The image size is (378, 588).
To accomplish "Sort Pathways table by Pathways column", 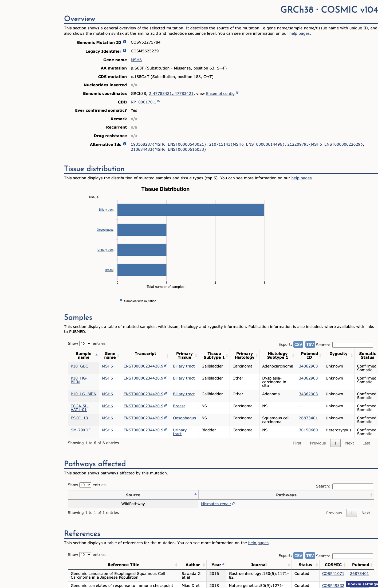I will point(286,495).
